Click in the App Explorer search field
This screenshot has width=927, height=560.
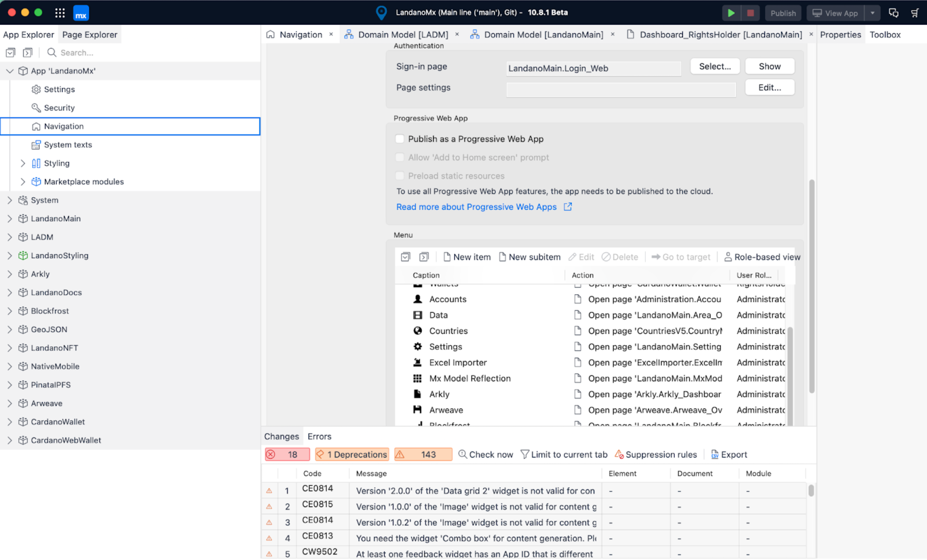[x=151, y=52]
